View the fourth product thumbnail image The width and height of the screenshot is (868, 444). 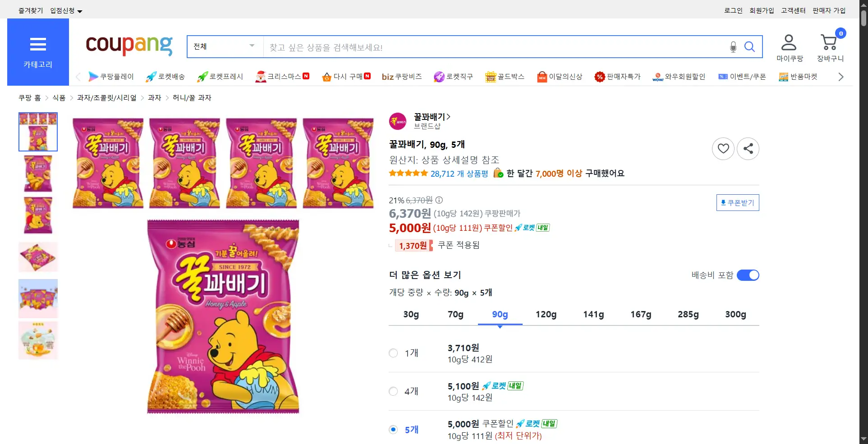click(x=38, y=257)
